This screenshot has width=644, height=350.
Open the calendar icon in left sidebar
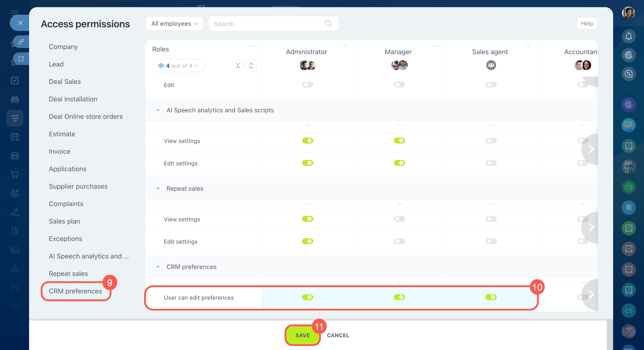coord(15,137)
